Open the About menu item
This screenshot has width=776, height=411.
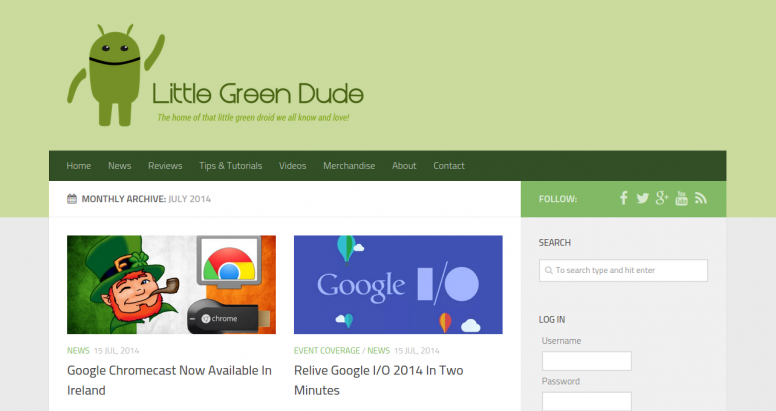(x=404, y=166)
